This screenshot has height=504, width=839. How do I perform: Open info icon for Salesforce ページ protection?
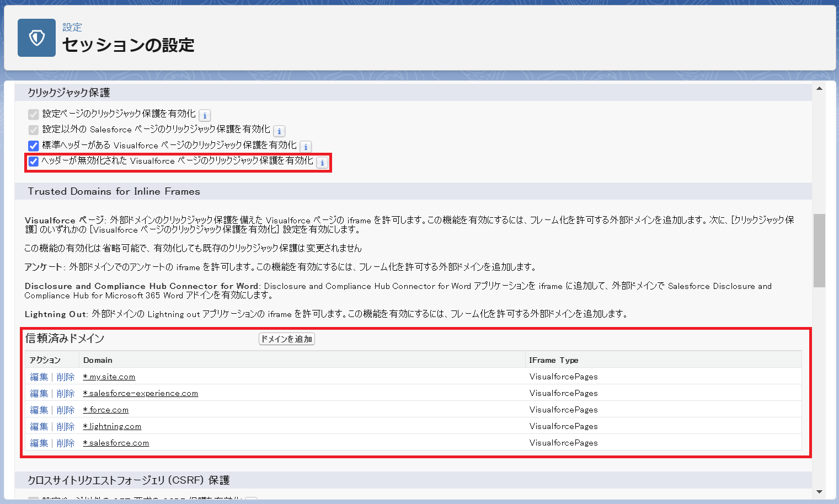(x=279, y=131)
